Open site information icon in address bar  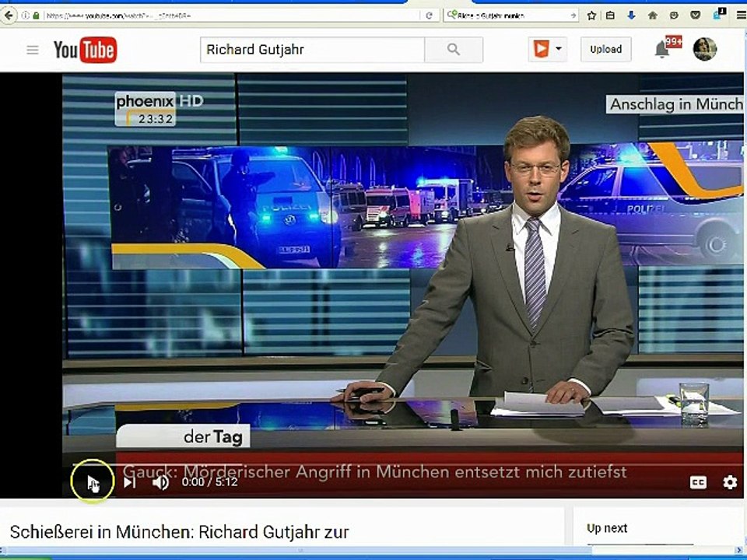coord(26,16)
